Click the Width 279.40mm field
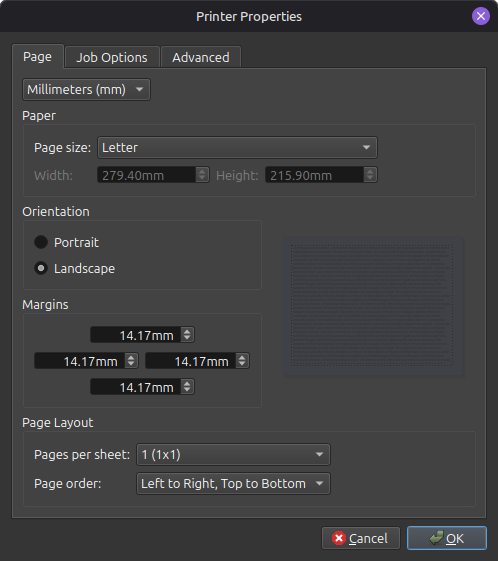Image resolution: width=498 pixels, height=561 pixels. 147,175
